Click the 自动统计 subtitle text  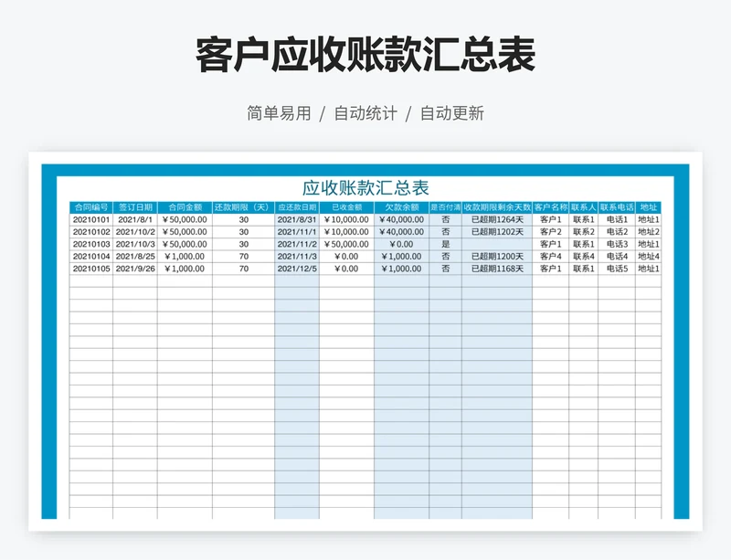[365, 113]
